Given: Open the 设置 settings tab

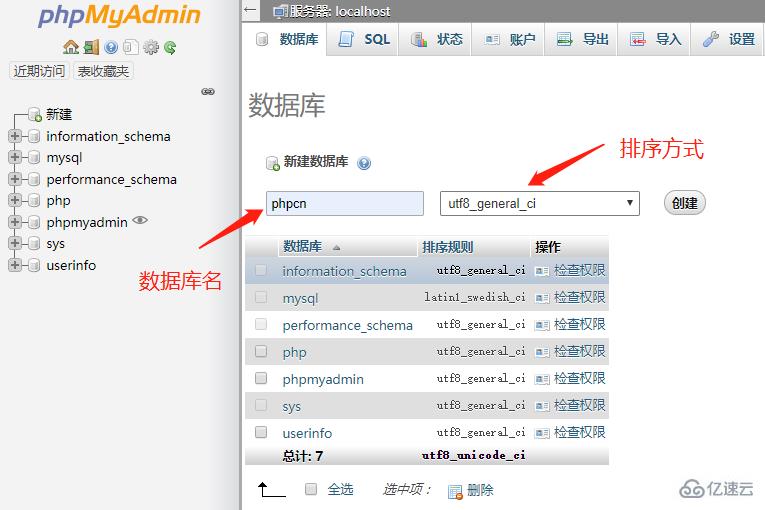Looking at the screenshot, I should 727,39.
